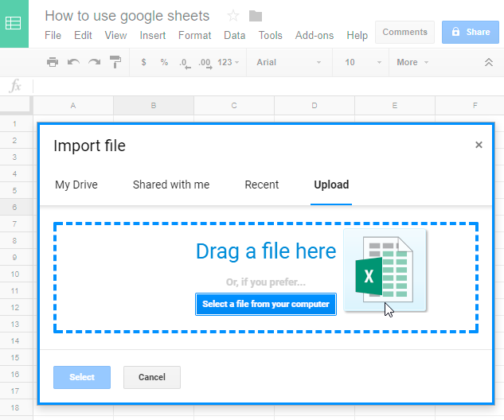Click the Select button
Viewport: 504px width, 420px height.
82,377
